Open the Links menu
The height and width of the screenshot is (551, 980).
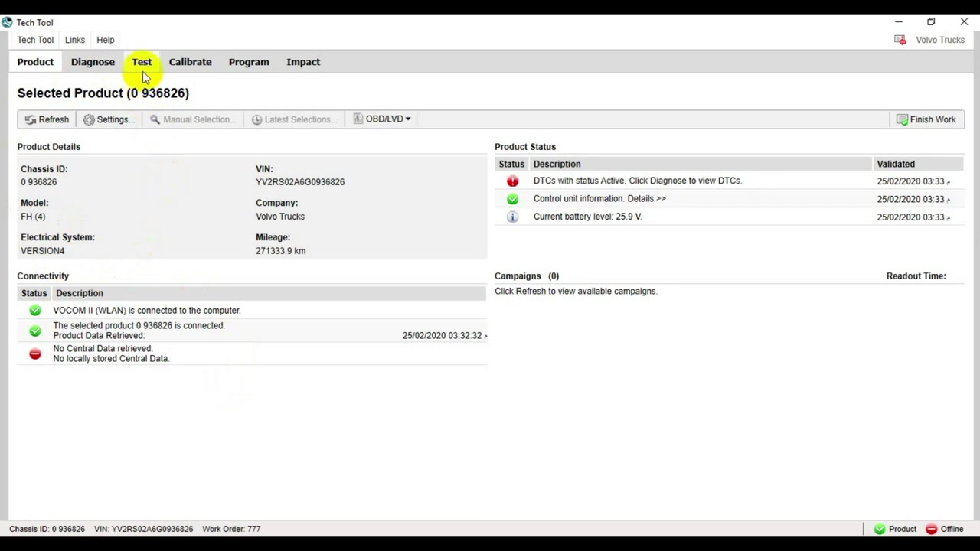75,40
